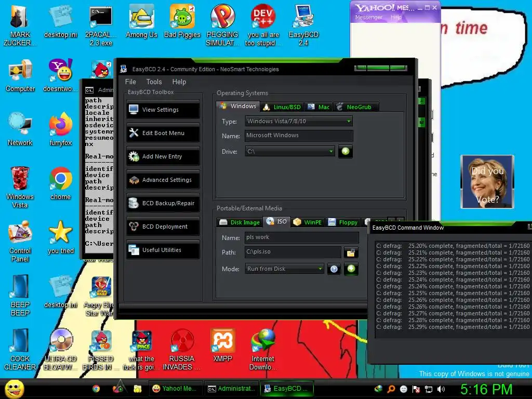Open Bad Piggies desktop icon
The height and width of the screenshot is (399, 532).
[182, 21]
